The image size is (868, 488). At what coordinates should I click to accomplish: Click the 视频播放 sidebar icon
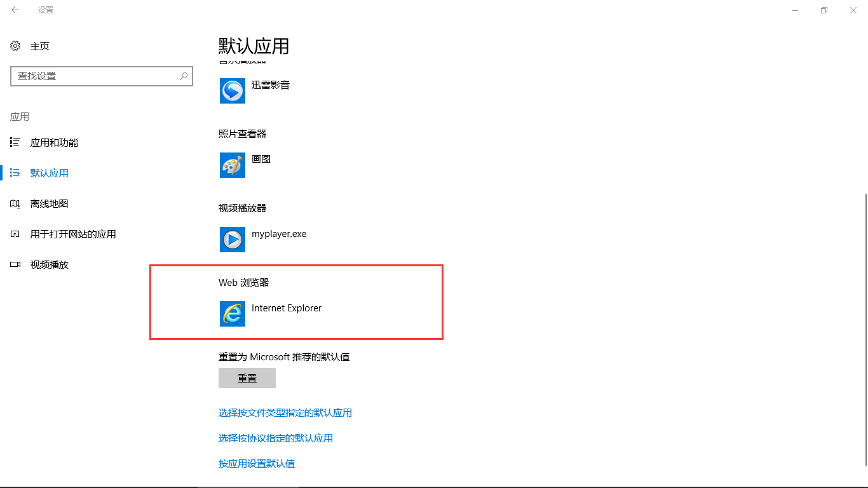click(x=15, y=264)
